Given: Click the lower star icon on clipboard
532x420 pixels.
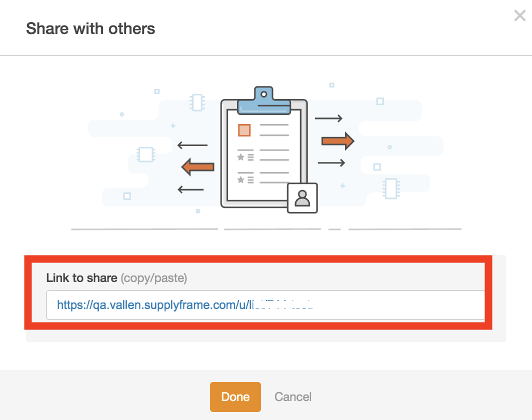Looking at the screenshot, I should click(x=240, y=179).
